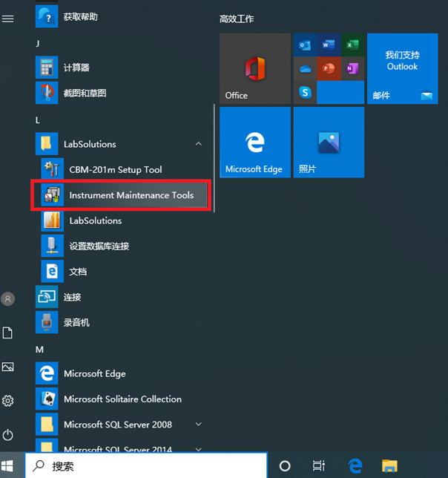This screenshot has width=448, height=478.
Task: Expand the hamburger menu at top left
Action: [8, 19]
